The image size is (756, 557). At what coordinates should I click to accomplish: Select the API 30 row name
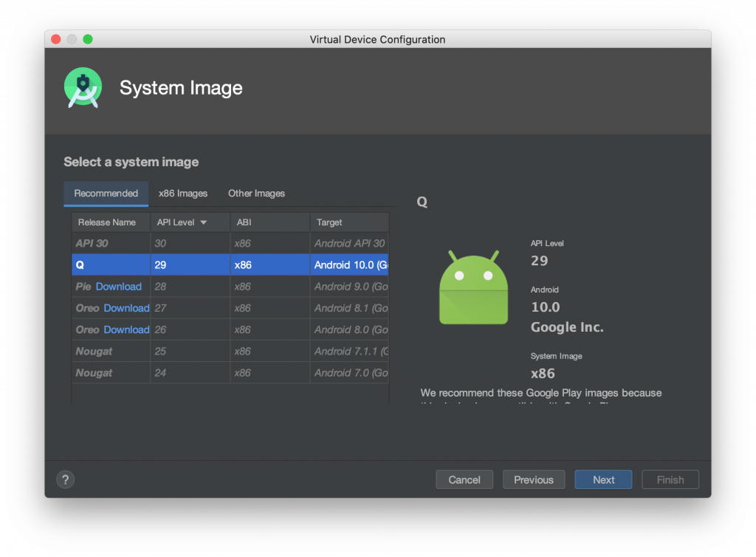(92, 244)
